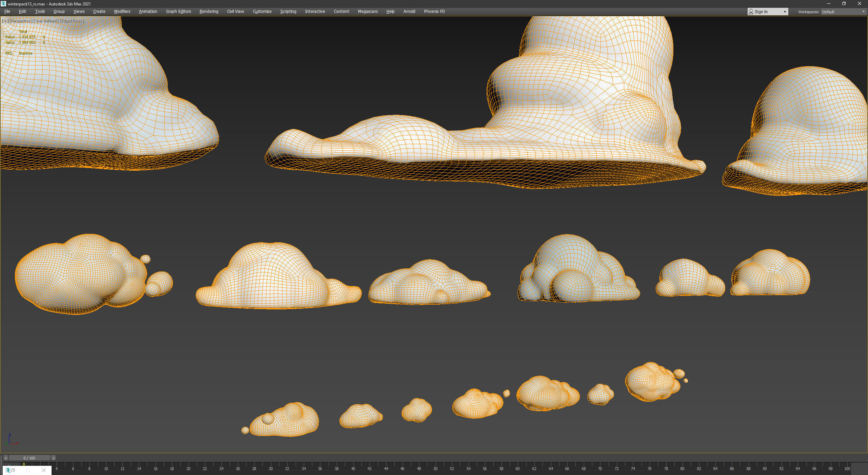Click the 3ds Max app icon in title bar
The image size is (868, 475).
click(x=3, y=4)
